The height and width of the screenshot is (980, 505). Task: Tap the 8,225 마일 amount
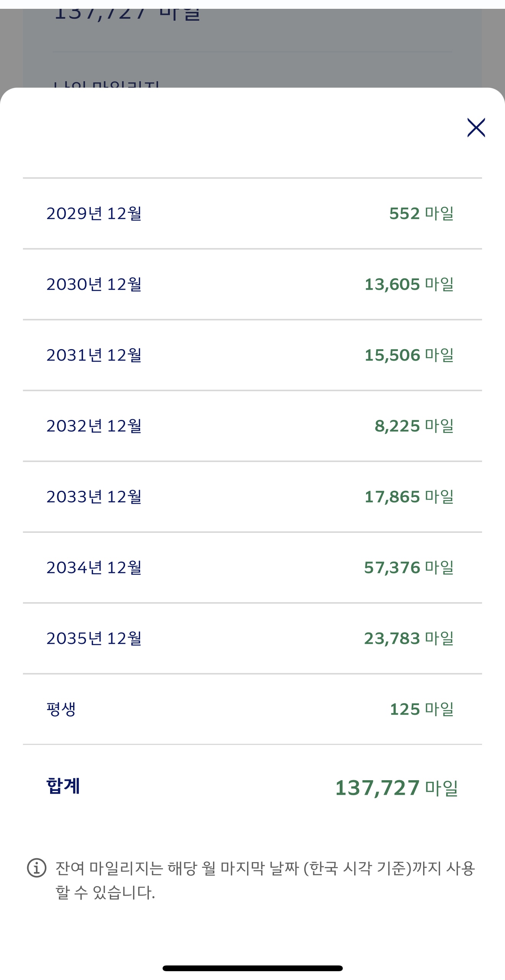[414, 426]
